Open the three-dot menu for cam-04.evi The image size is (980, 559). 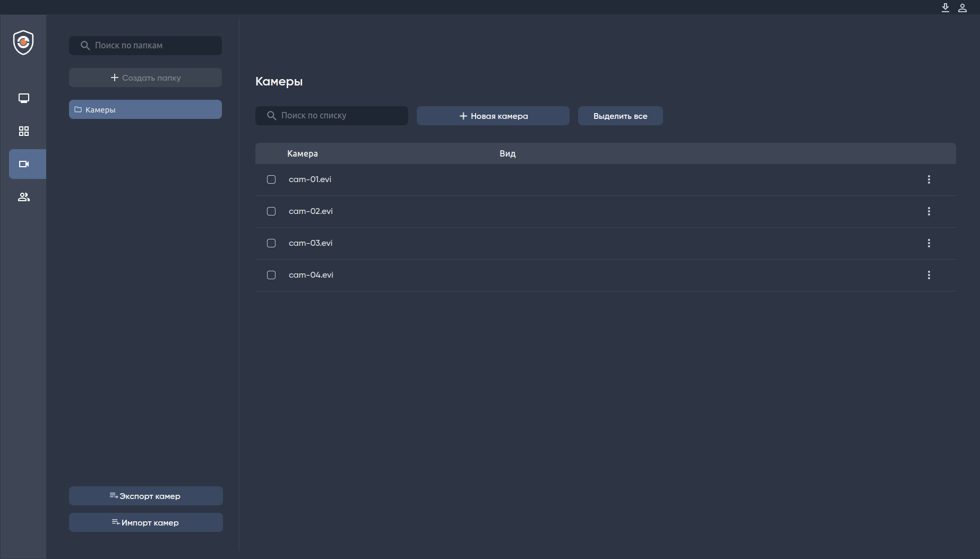(929, 275)
